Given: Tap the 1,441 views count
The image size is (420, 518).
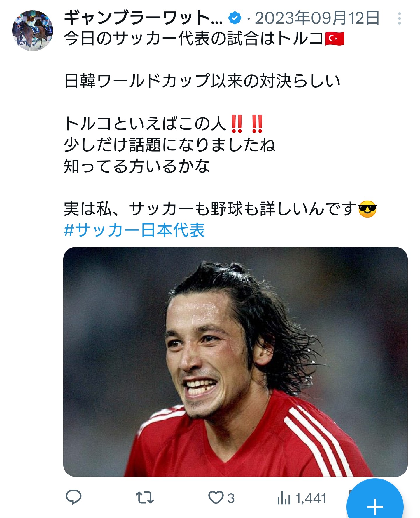Looking at the screenshot, I should (x=311, y=498).
